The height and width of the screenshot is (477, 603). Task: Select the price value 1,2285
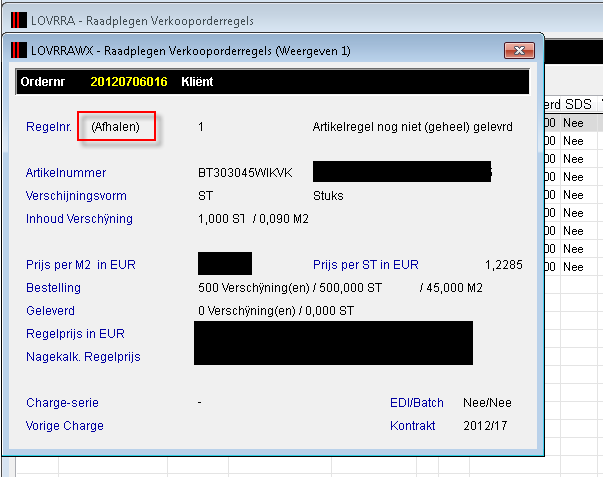503,265
